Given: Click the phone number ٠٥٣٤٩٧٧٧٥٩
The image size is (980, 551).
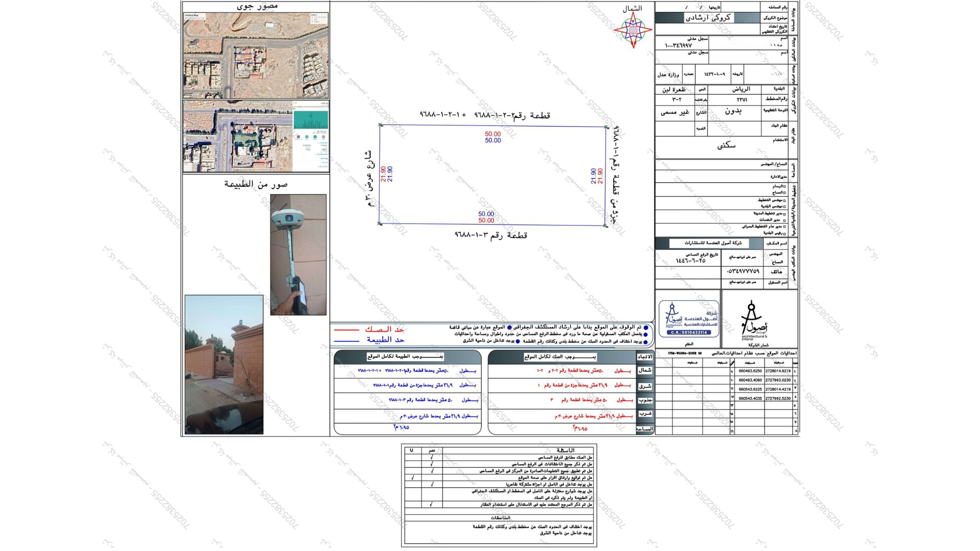Looking at the screenshot, I should [743, 271].
